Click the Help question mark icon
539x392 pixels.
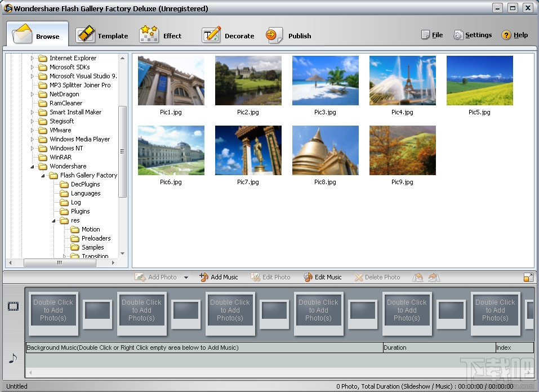[506, 35]
